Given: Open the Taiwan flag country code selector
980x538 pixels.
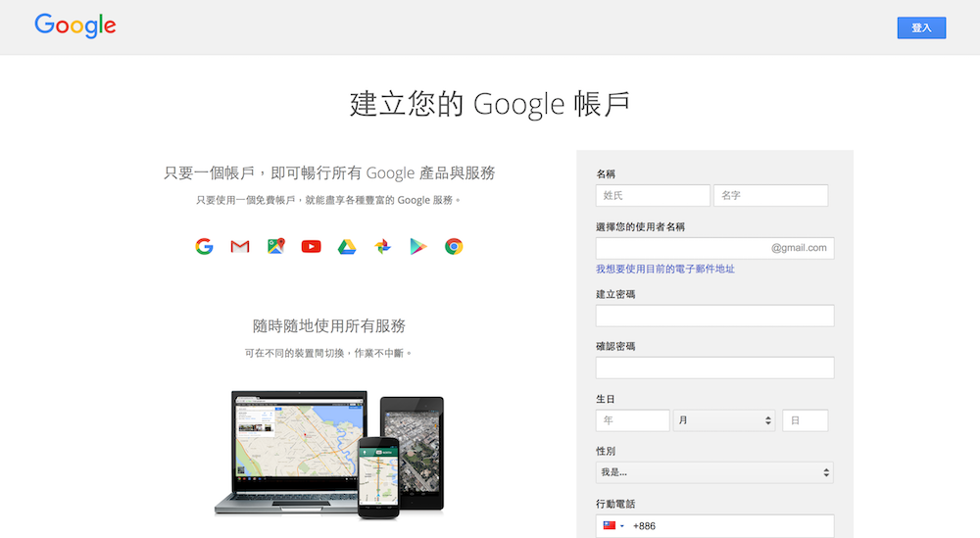Looking at the screenshot, I should pos(612,526).
